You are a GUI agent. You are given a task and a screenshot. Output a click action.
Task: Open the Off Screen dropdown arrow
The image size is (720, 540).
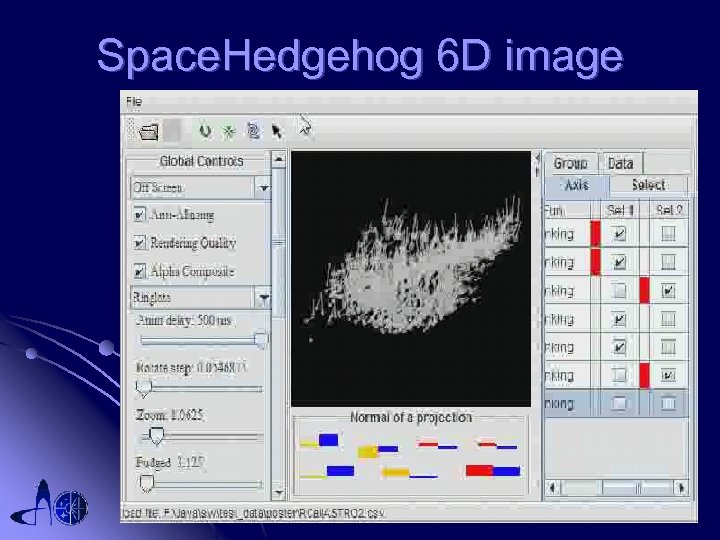point(263,188)
